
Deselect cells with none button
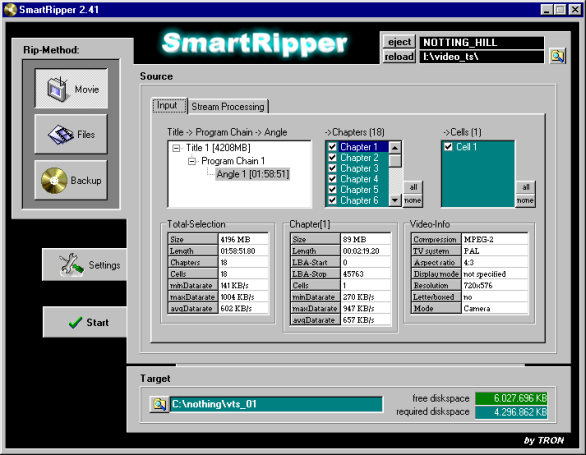tap(526, 201)
